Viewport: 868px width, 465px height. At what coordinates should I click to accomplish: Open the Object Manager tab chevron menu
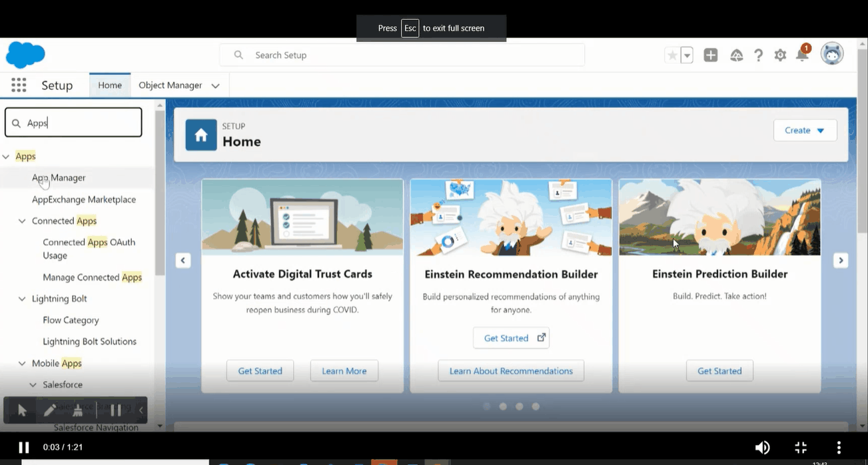215,86
